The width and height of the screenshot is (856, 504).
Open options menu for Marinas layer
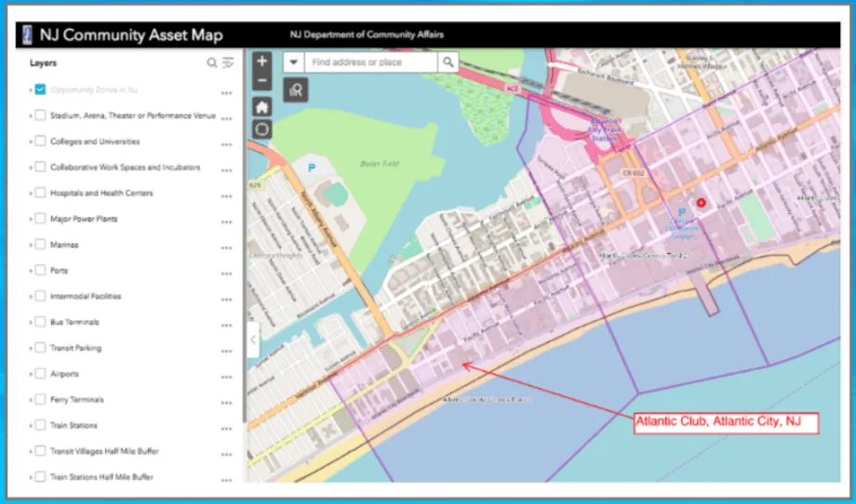(x=226, y=248)
